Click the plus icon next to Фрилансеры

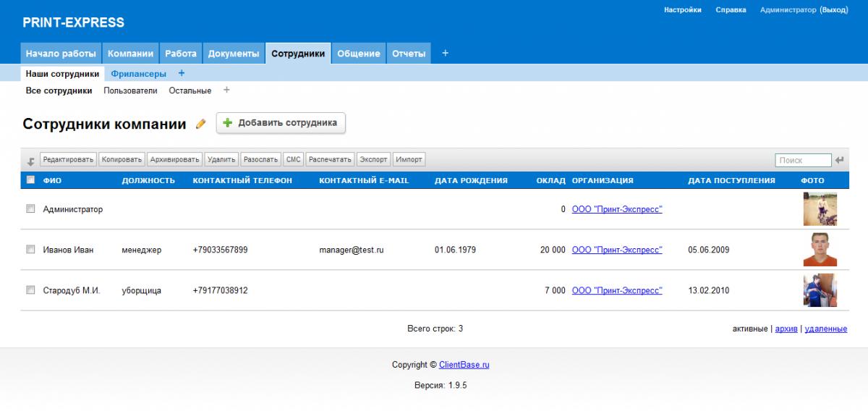[181, 73]
